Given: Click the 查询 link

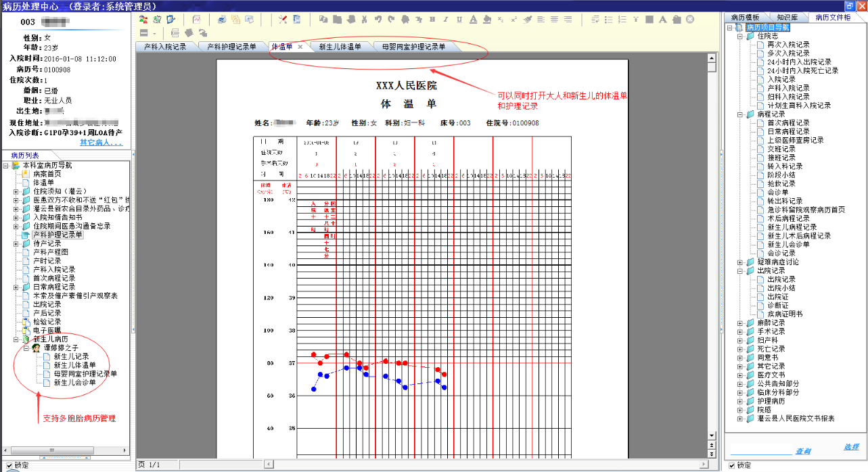Looking at the screenshot, I should 803,451.
